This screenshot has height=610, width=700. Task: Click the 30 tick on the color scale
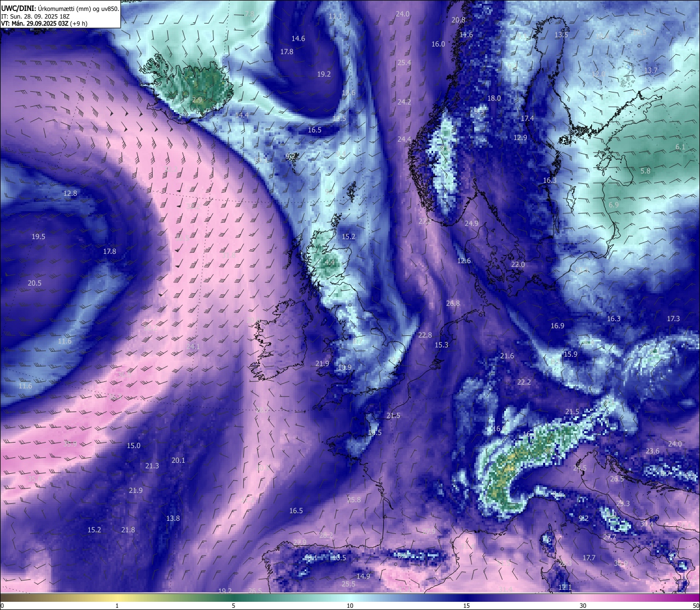coord(583,606)
